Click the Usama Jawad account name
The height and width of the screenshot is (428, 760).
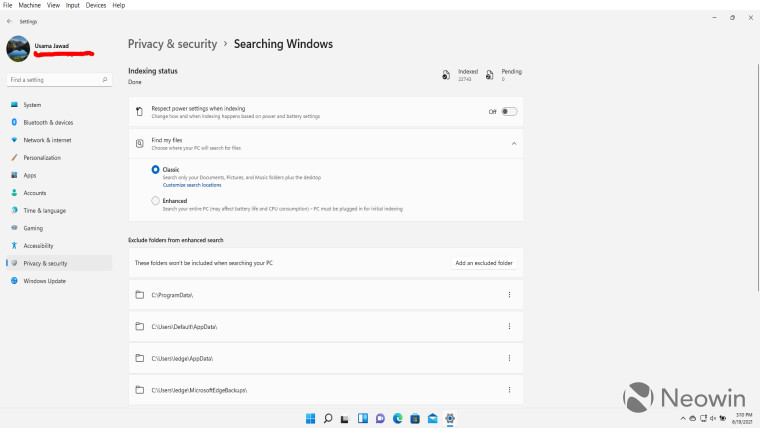point(52,46)
